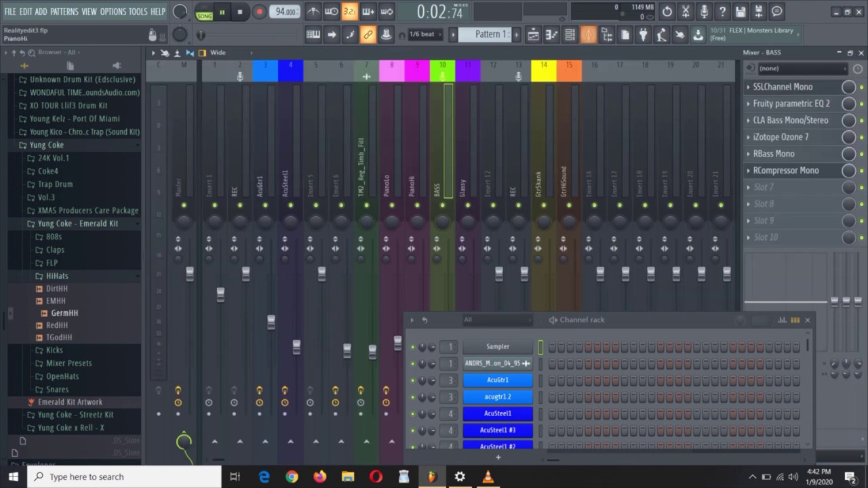Open Fruity parametric EQ 2 slot arrow

pos(749,104)
